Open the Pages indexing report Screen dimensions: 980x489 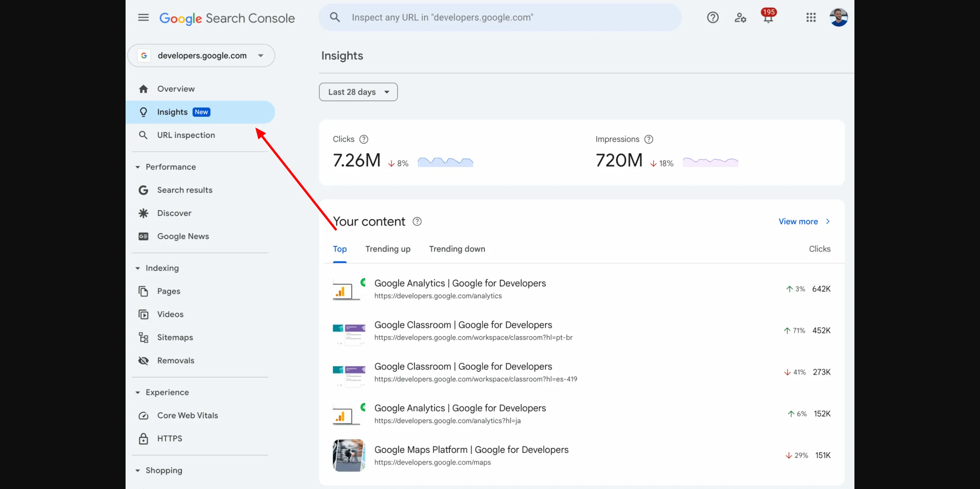pos(200,291)
